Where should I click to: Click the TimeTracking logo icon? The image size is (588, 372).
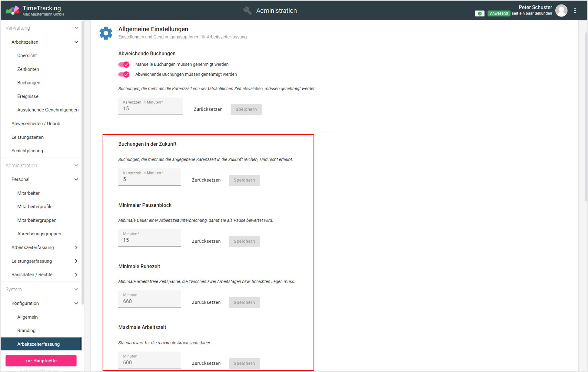pyautogui.click(x=13, y=10)
